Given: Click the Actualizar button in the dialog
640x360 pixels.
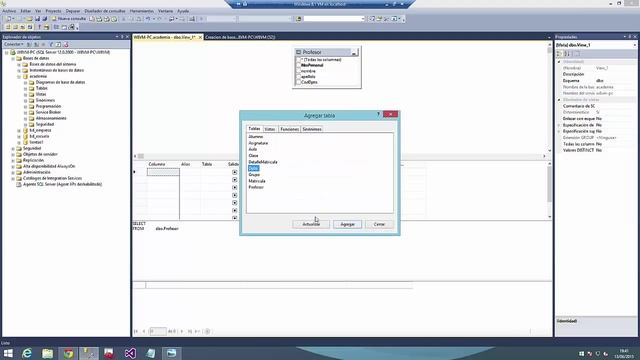Looking at the screenshot, I should click(x=311, y=224).
